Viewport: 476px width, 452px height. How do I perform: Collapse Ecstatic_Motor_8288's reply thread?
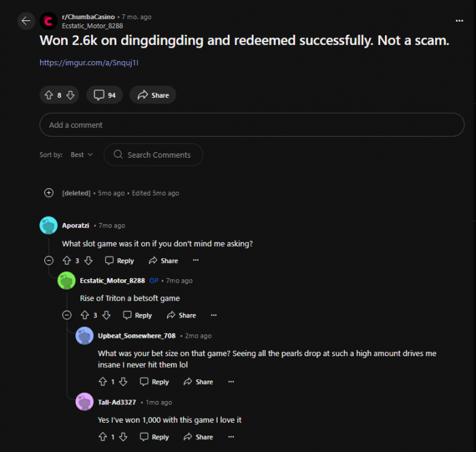point(67,315)
